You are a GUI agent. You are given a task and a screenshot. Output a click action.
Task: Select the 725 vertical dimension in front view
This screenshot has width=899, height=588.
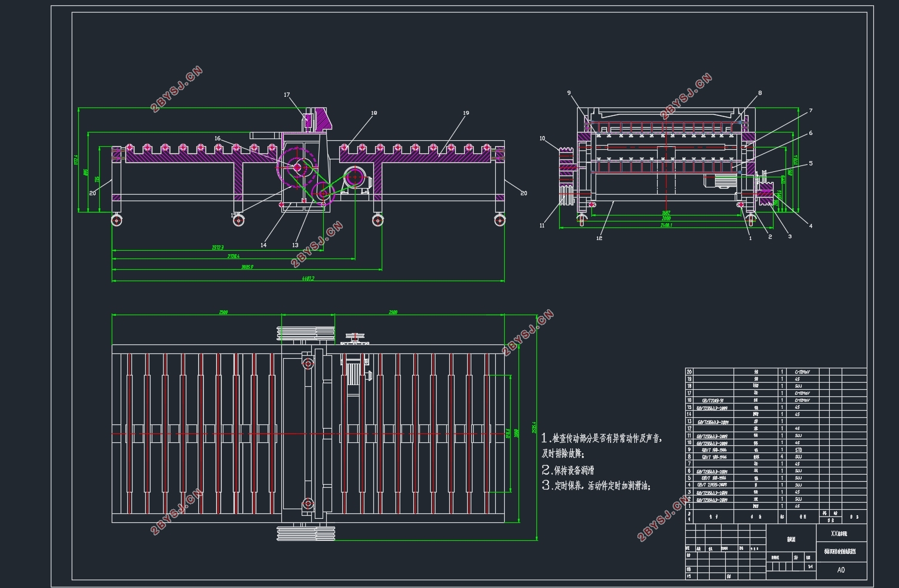pyautogui.click(x=97, y=179)
